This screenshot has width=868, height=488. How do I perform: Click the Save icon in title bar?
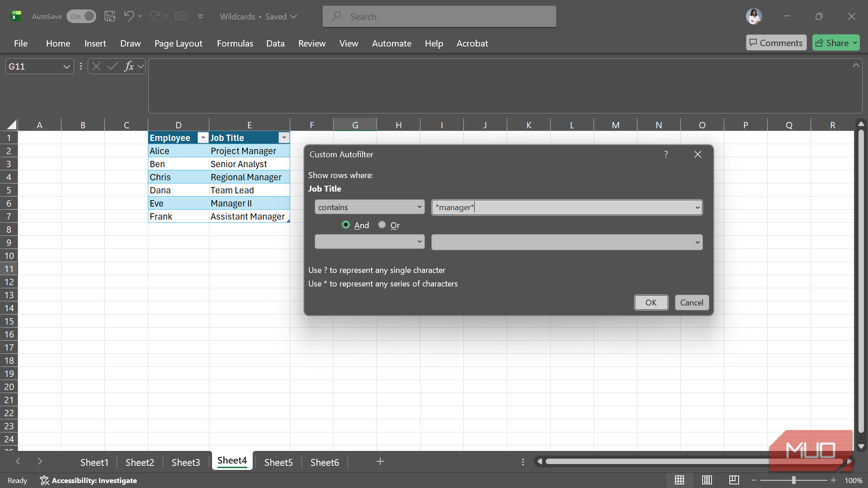pos(110,16)
